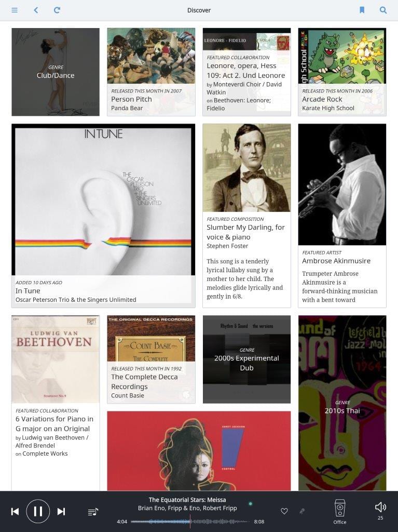This screenshot has height=532, width=398.
Task: Open Slumber My Darling featured composition
Action: [246, 216]
